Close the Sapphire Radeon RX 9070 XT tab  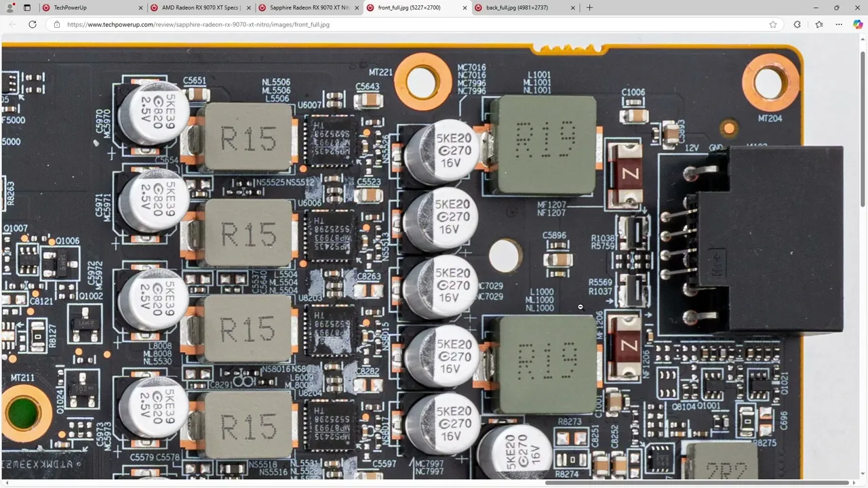coord(357,7)
